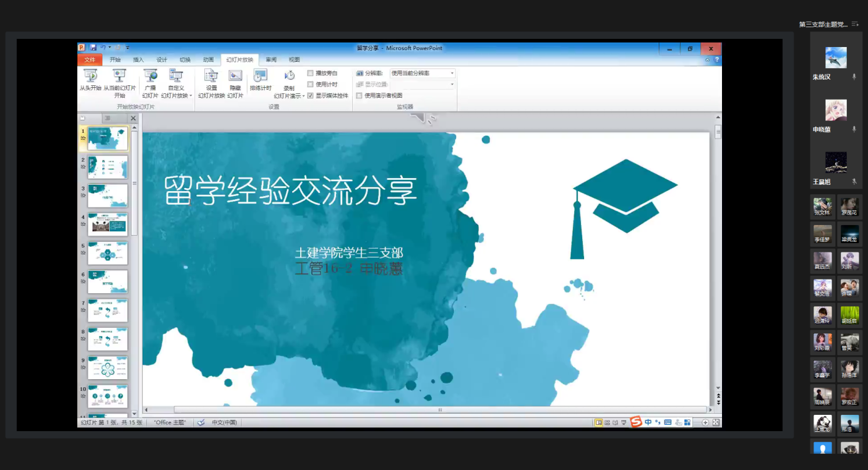
Task: Click the zoom in plus button
Action: point(705,423)
